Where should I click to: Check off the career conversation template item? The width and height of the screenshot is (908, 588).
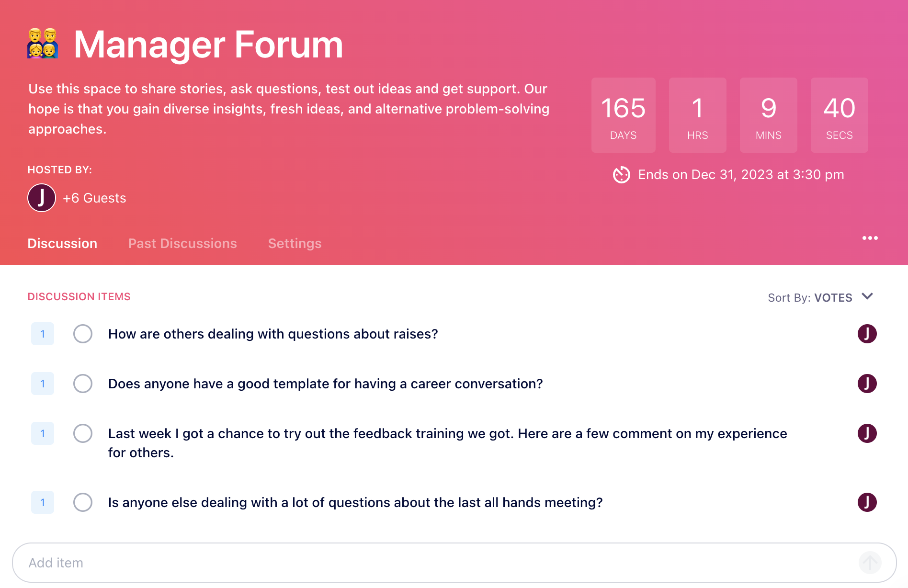[x=83, y=384]
